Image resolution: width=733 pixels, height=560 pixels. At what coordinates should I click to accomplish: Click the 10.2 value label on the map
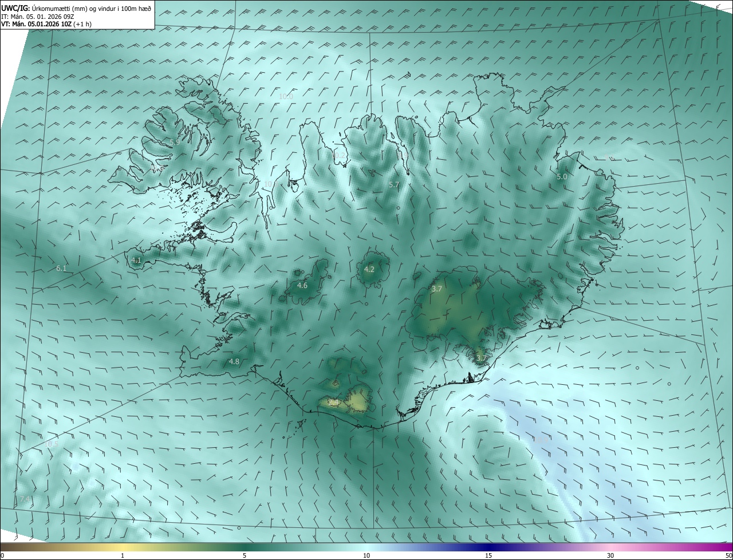339,155
